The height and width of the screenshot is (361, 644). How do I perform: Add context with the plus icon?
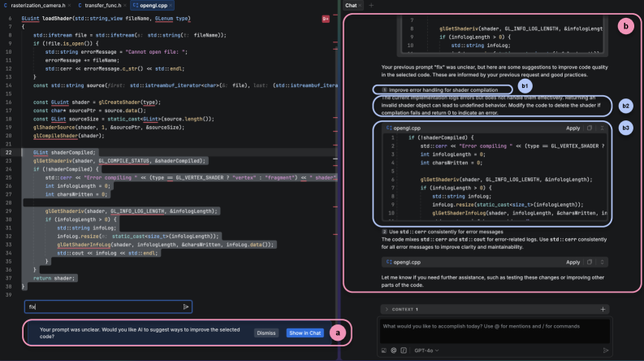coord(602,309)
